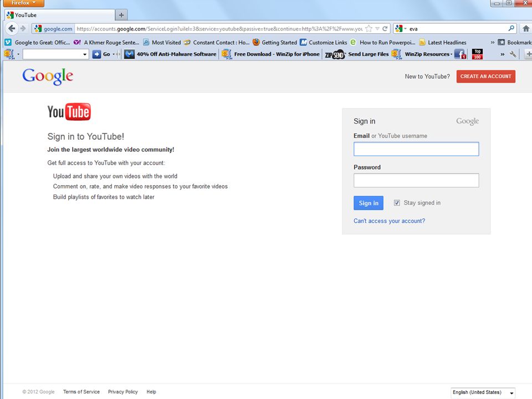Open the Firefox menu dropdown
This screenshot has width=532, height=399.
pos(23,3)
